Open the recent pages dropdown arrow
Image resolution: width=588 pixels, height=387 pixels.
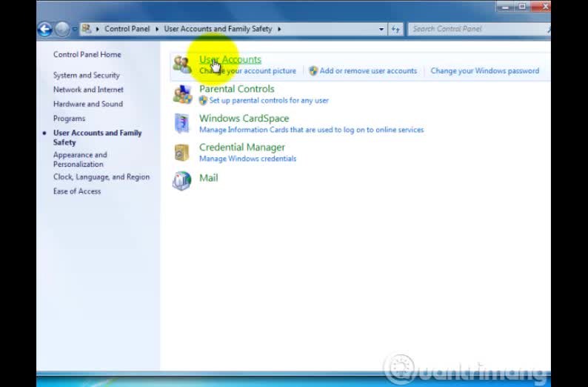point(75,29)
